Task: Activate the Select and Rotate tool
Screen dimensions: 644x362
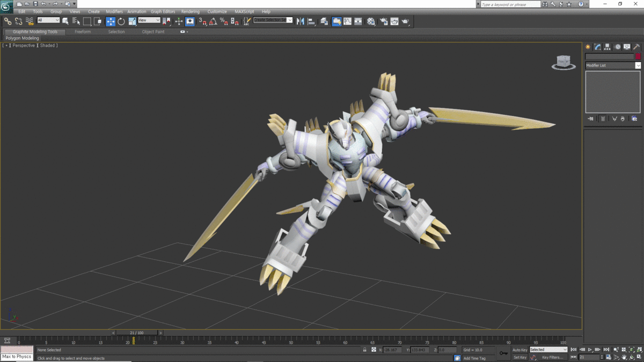Action: [x=121, y=21]
